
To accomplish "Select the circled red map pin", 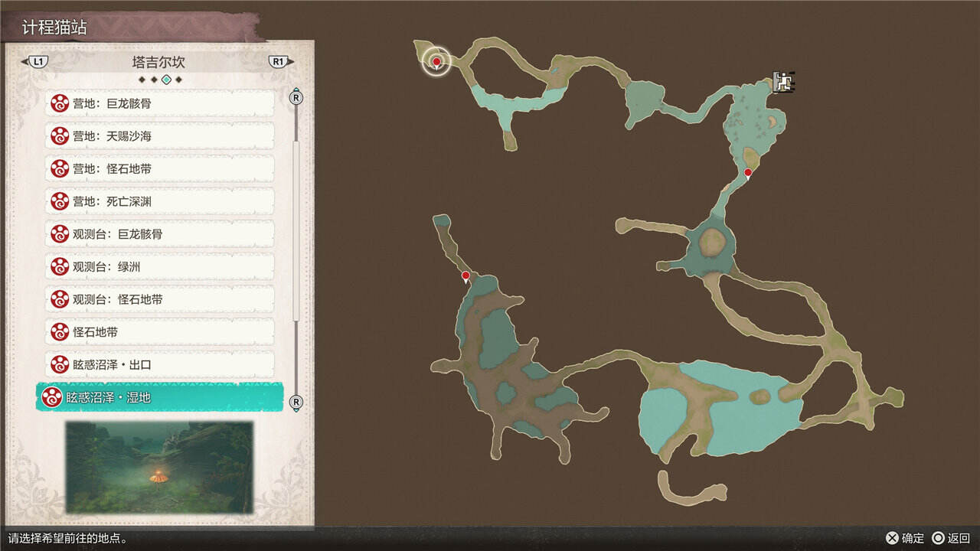I will pyautogui.click(x=436, y=62).
